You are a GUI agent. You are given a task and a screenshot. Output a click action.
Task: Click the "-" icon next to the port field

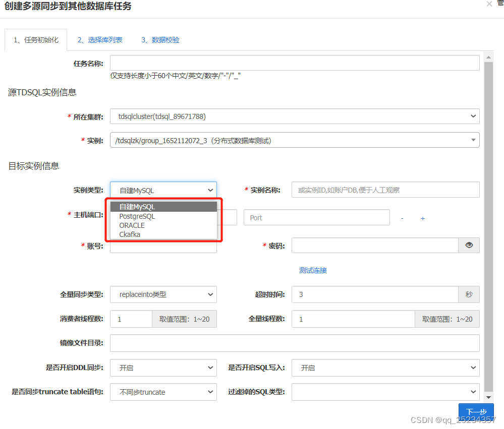point(402,217)
